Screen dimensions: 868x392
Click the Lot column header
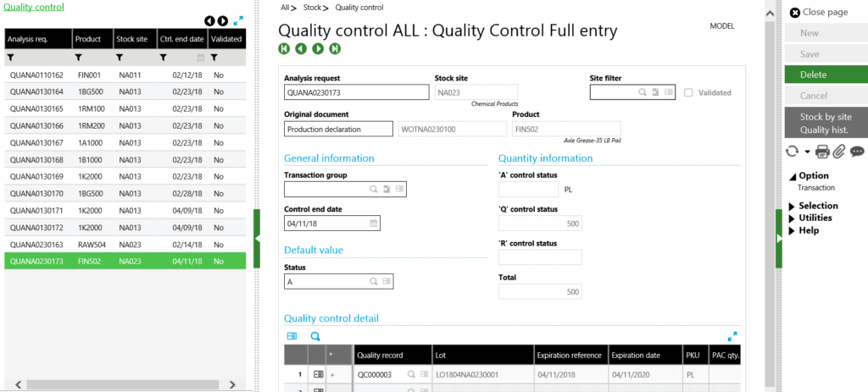pos(482,355)
